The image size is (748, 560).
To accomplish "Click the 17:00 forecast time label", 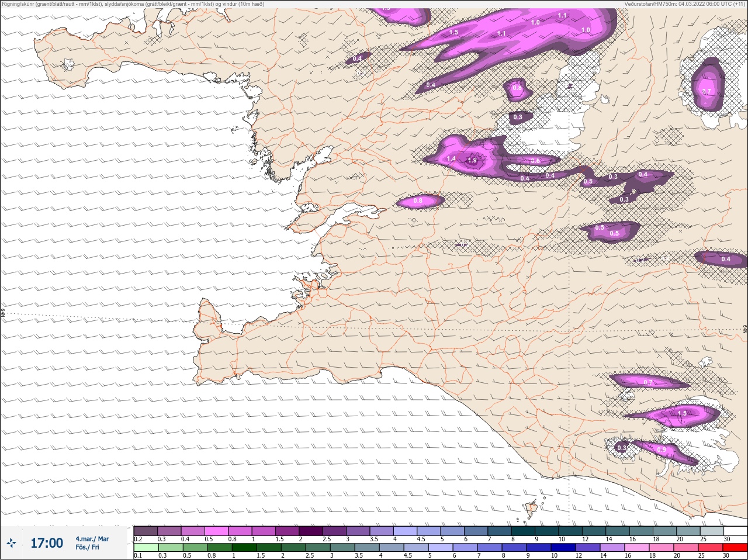I will [x=47, y=543].
